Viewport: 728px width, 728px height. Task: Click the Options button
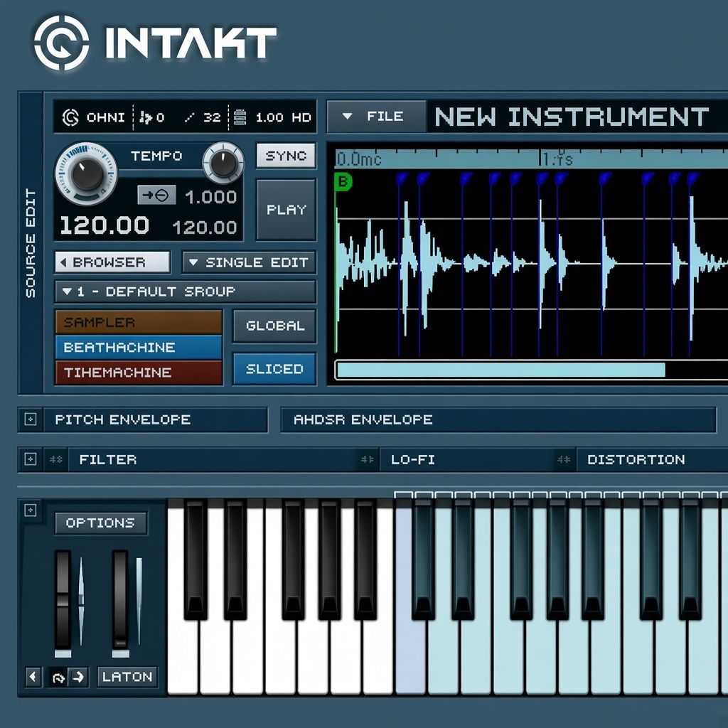tap(101, 523)
